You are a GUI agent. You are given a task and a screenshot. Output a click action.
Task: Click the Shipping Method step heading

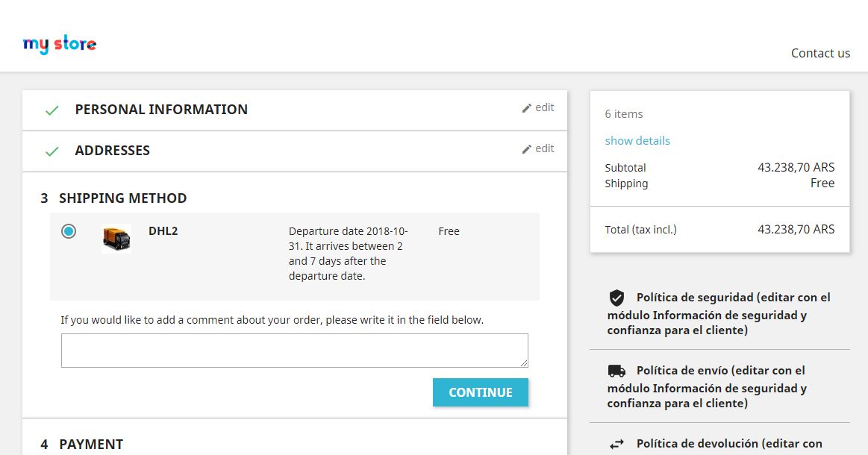tap(122, 198)
